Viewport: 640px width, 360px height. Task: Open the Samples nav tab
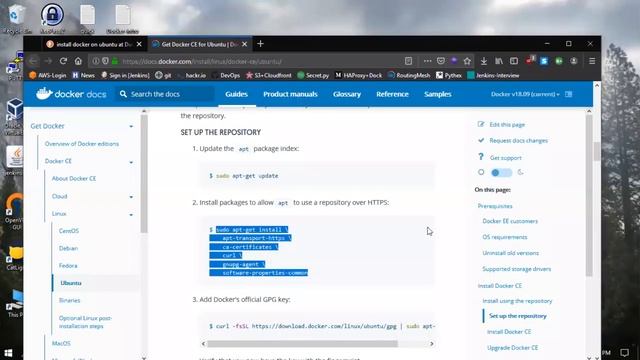click(438, 94)
